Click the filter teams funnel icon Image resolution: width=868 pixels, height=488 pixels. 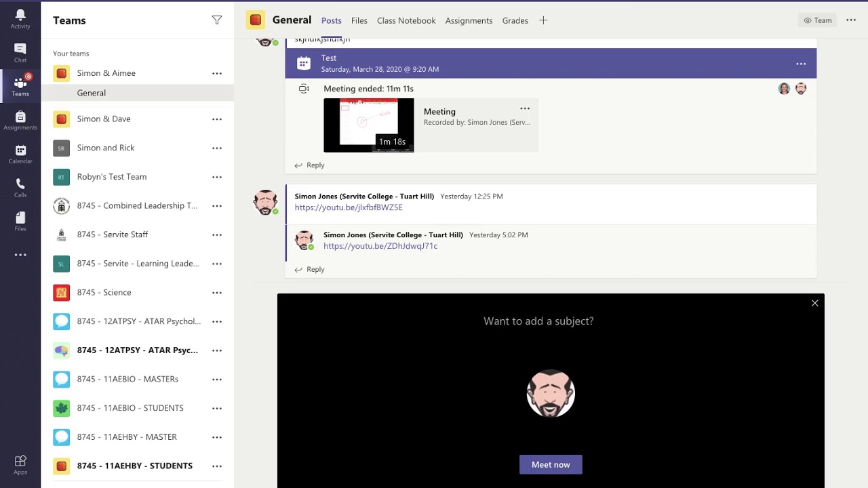(217, 20)
